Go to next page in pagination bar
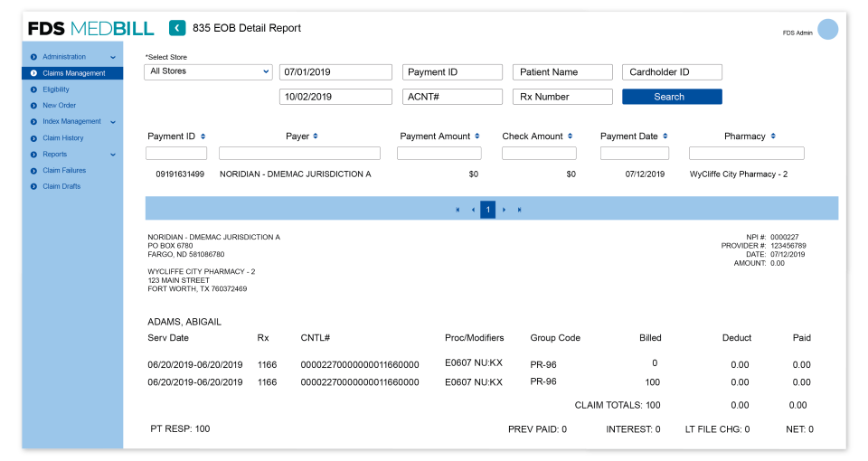The width and height of the screenshot is (868, 461). tap(504, 210)
